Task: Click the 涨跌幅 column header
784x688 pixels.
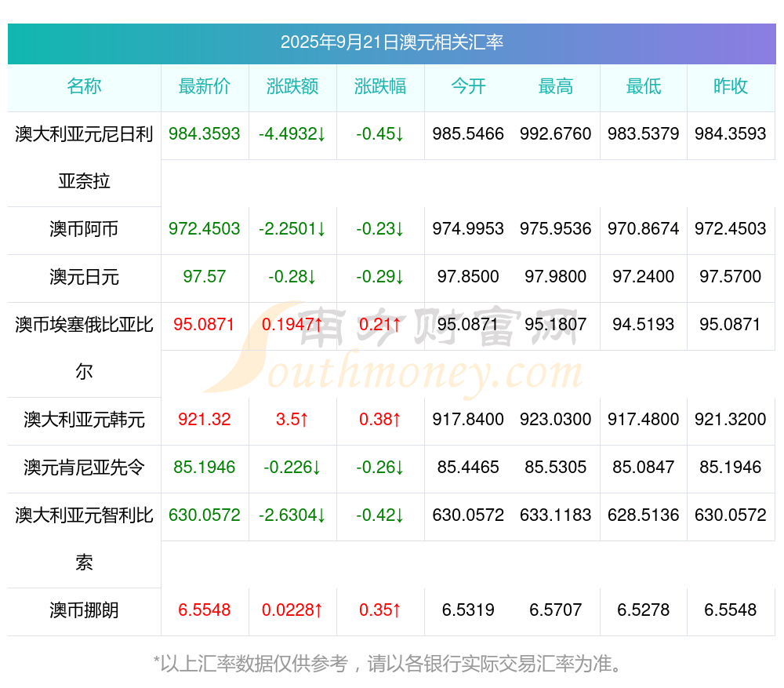Action: [x=380, y=86]
